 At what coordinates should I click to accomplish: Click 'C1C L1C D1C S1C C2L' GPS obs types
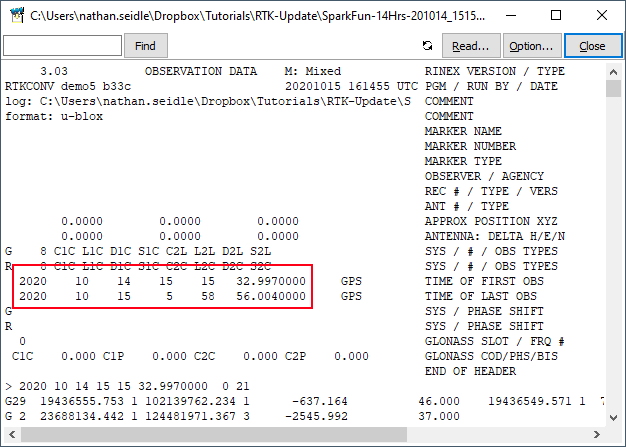(x=121, y=251)
